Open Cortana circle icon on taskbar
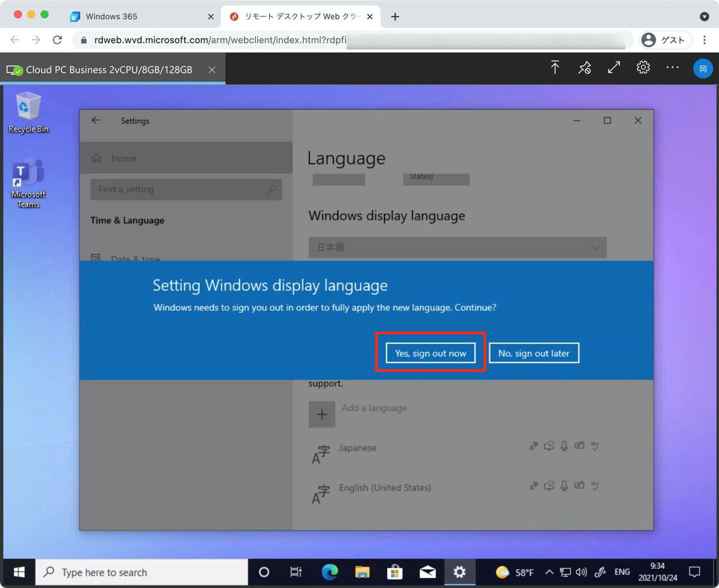Screen dimensions: 719x588 tap(264, 572)
